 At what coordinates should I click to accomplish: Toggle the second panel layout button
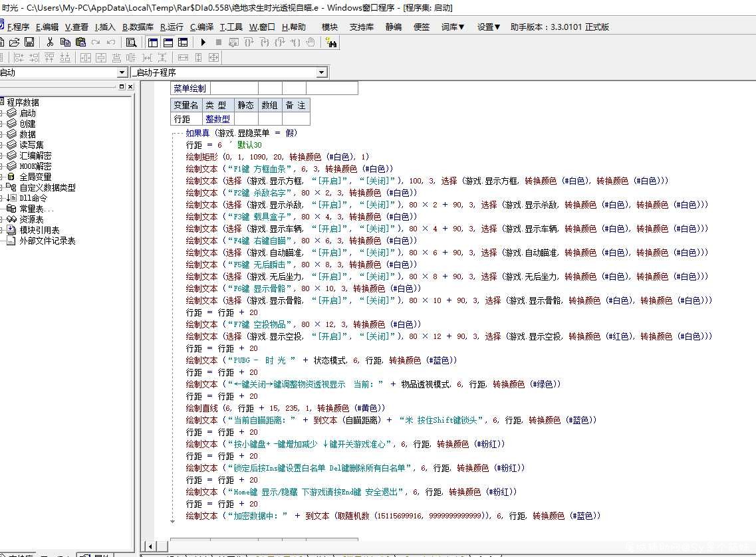168,43
